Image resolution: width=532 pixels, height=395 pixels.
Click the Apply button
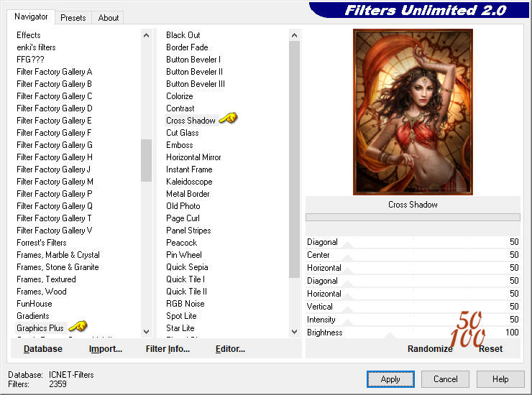(390, 379)
